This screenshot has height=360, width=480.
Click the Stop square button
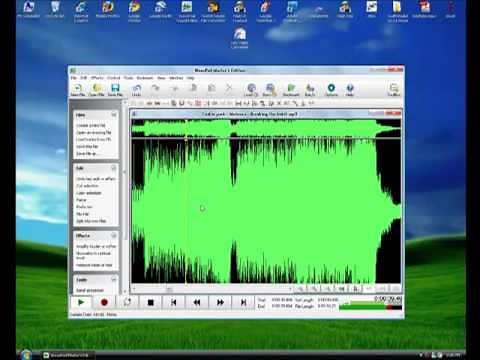pyautogui.click(x=151, y=302)
